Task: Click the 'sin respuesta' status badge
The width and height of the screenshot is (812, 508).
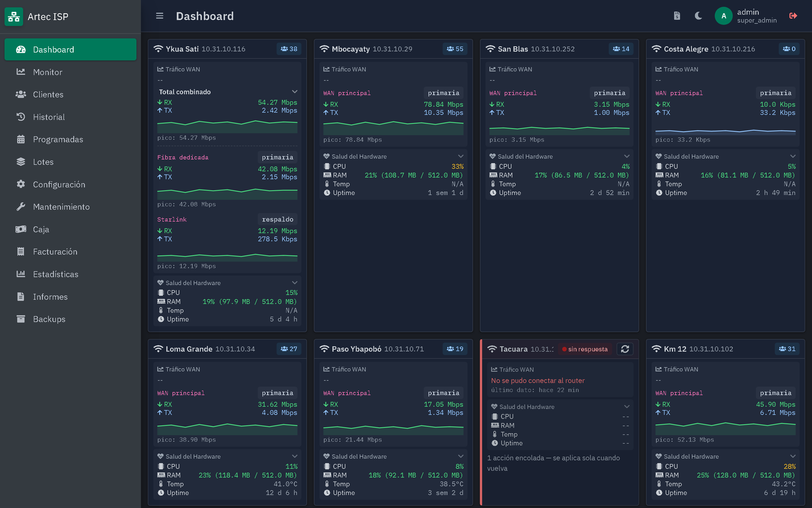Action: click(x=585, y=349)
